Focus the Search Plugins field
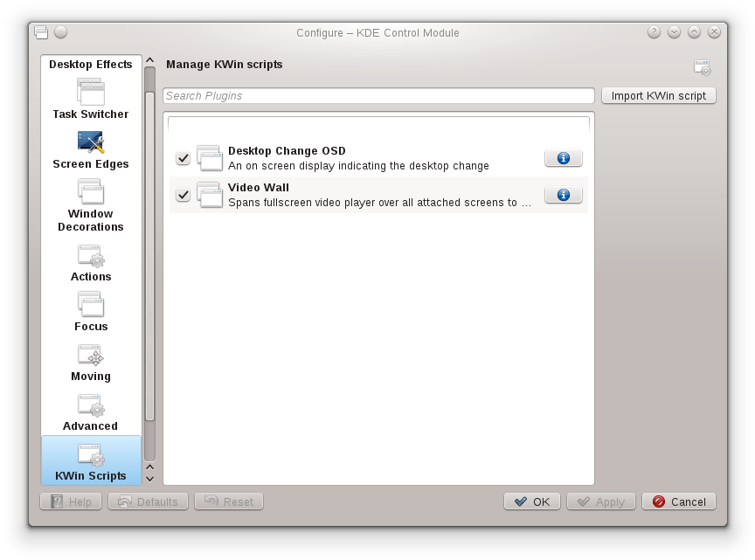This screenshot has height=560, width=755. (378, 96)
